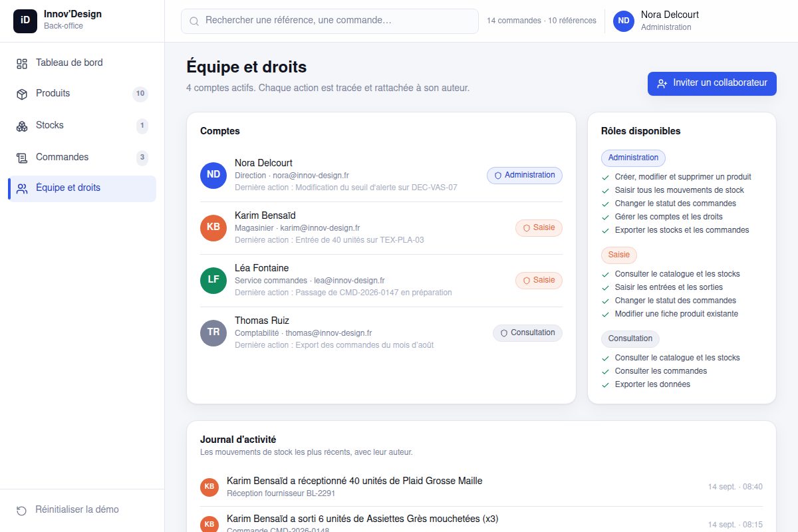Click the Thomas Ruiz name

point(262,321)
